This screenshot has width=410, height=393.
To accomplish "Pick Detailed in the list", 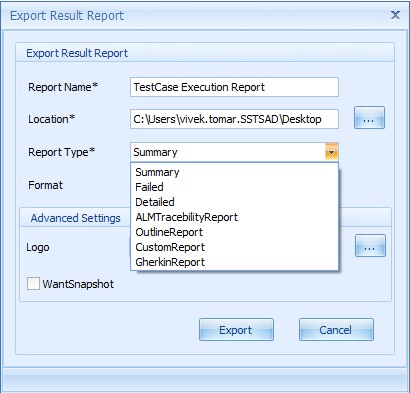I will (234, 202).
